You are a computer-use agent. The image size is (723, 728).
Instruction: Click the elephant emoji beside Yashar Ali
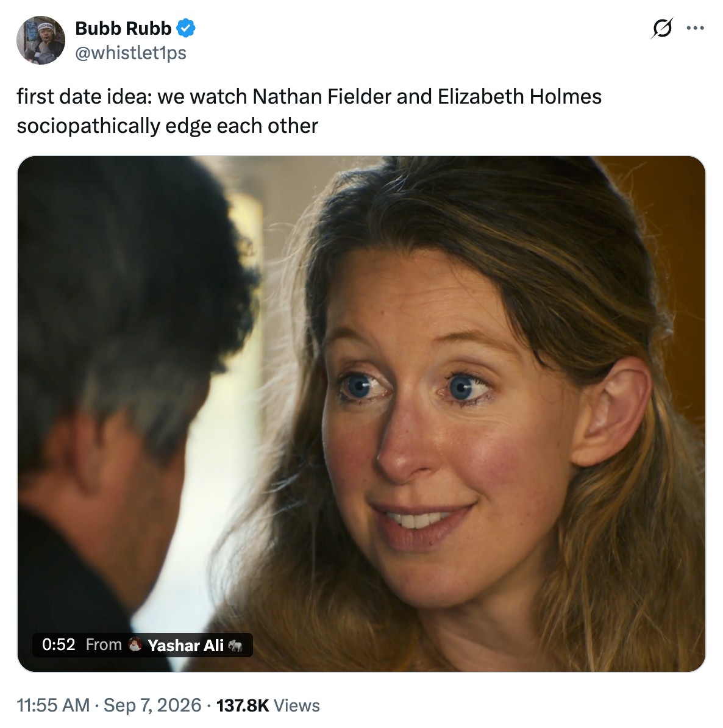pos(235,645)
